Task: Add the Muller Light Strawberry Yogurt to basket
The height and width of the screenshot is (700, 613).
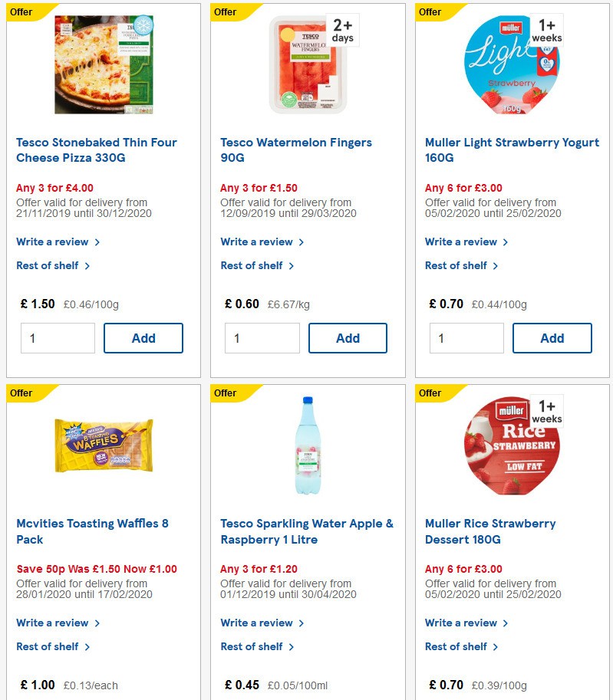Action: [552, 337]
